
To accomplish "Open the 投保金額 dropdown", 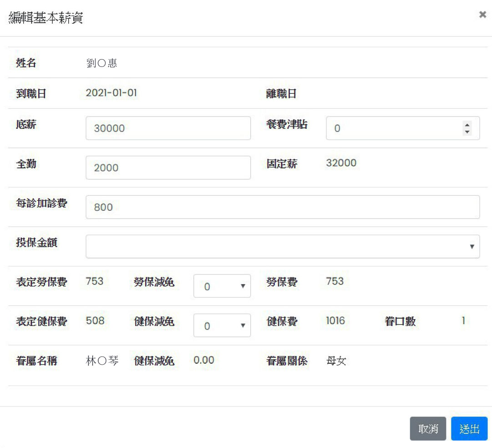I will pos(282,246).
